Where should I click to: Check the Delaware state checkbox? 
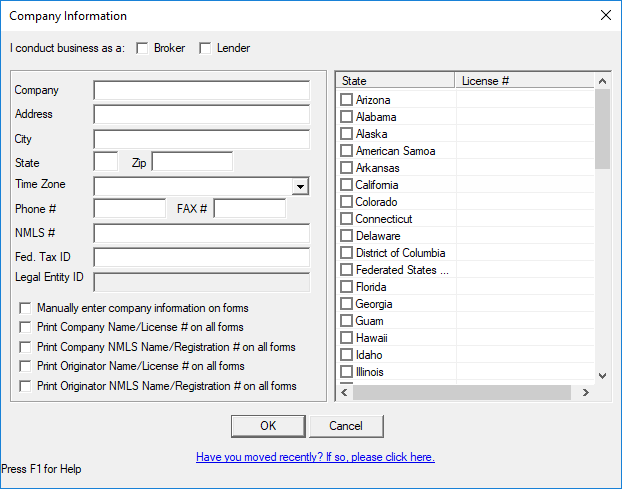pos(346,236)
